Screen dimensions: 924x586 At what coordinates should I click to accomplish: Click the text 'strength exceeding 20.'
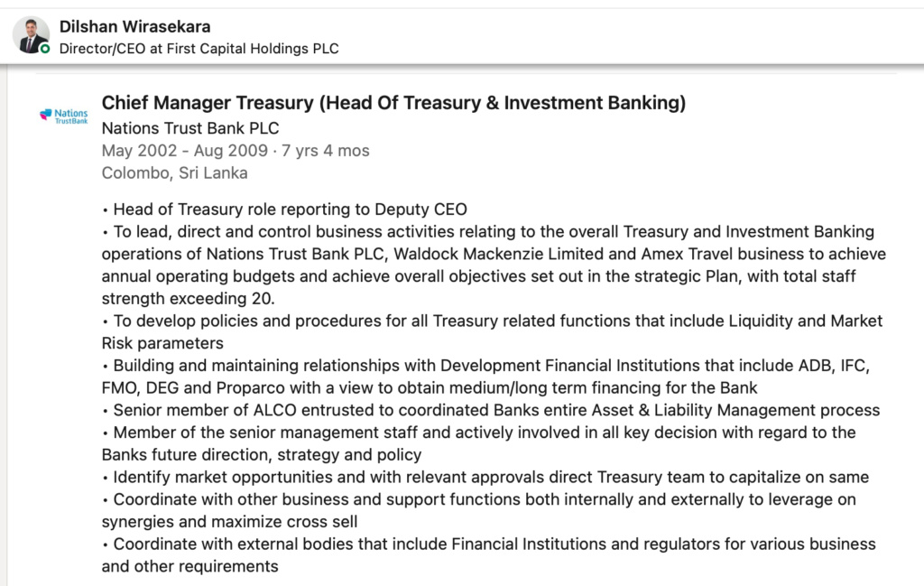pyautogui.click(x=188, y=298)
